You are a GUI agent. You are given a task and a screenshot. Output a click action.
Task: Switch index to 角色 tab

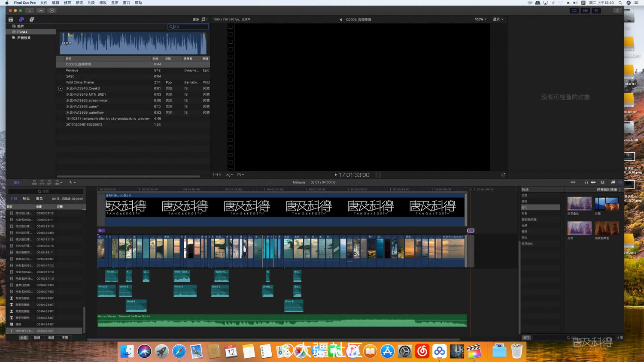[39, 199]
